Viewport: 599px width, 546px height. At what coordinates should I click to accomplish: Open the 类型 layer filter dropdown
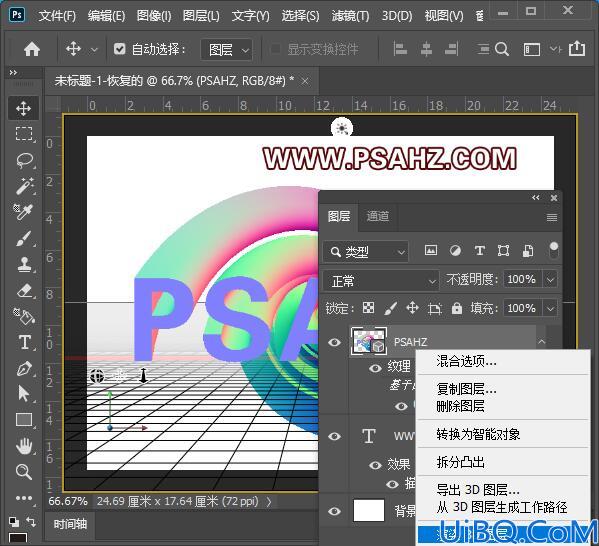[x=366, y=252]
